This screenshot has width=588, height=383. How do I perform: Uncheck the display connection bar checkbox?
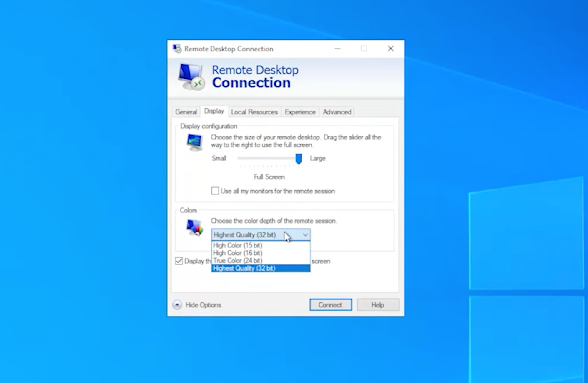point(179,261)
